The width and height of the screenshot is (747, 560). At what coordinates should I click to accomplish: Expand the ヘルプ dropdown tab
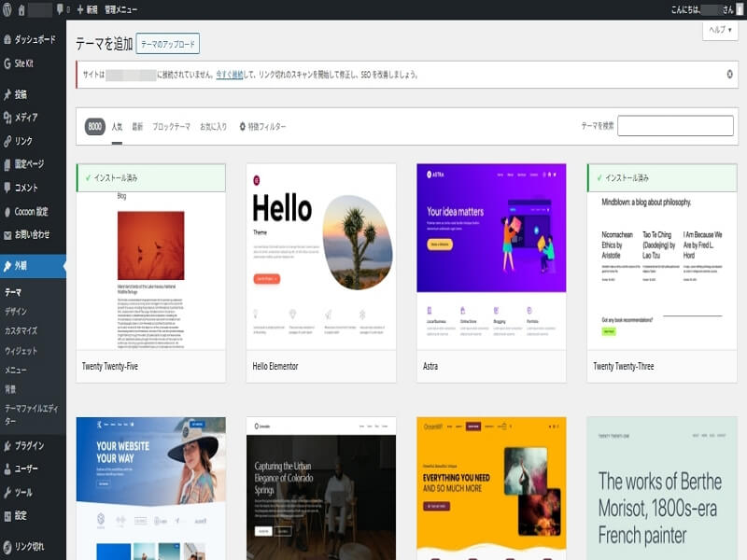click(720, 30)
